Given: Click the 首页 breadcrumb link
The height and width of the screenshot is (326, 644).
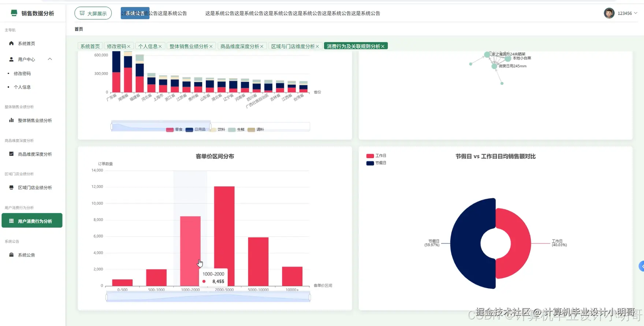Looking at the screenshot, I should [x=79, y=29].
